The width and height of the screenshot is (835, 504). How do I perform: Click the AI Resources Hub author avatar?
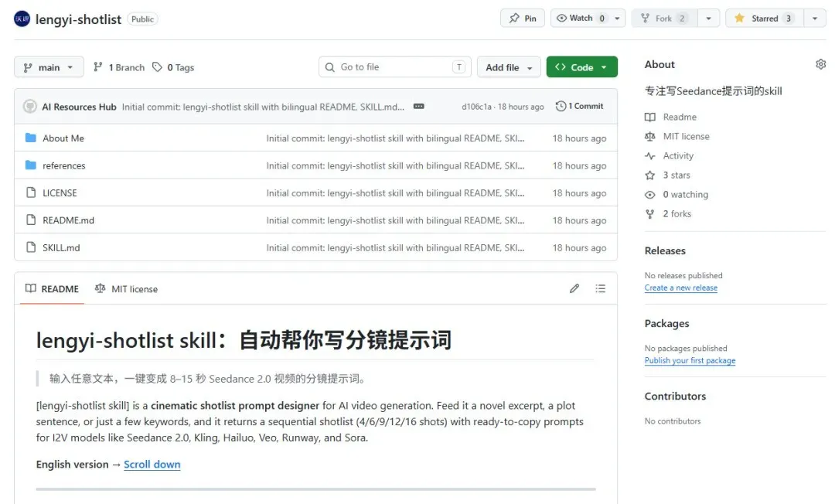30,107
